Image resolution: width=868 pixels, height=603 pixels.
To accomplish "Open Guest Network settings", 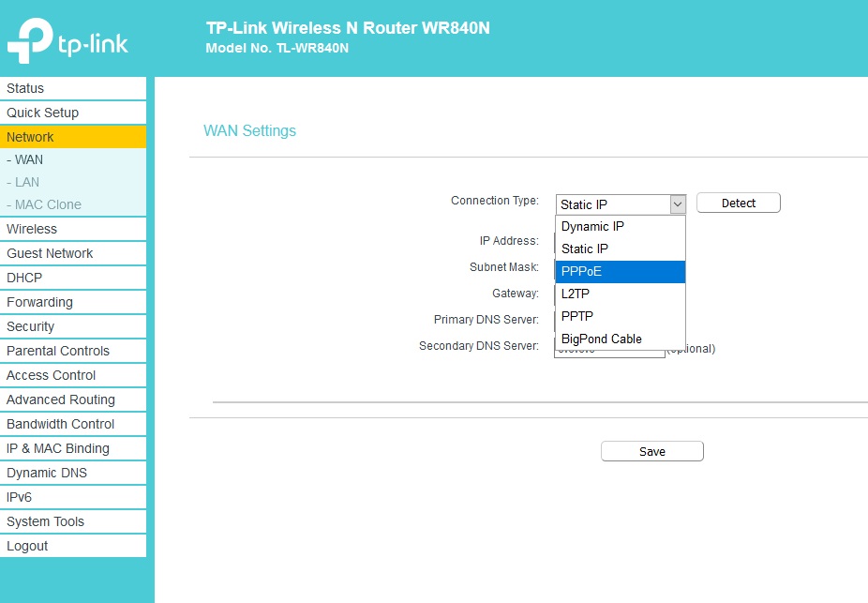I will [73, 253].
